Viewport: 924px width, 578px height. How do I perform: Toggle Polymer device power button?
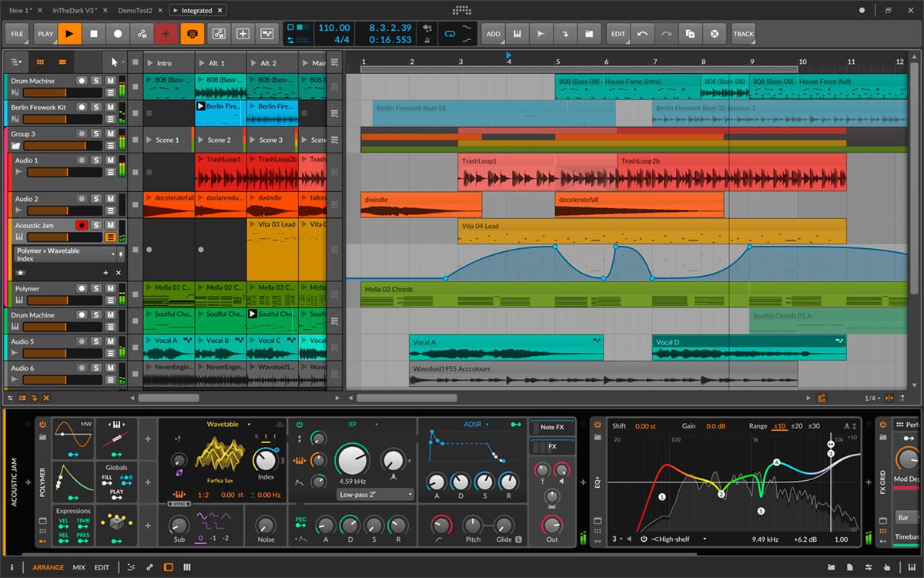[x=42, y=424]
